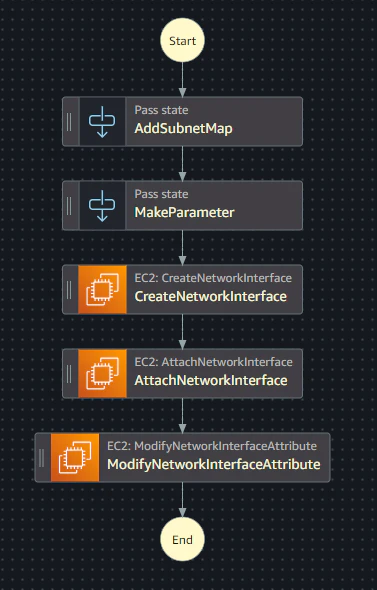The height and width of the screenshot is (590, 377).
Task: Click the arrow from ModifyNetworkInterfaceAttribute to End
Action: coord(182,500)
